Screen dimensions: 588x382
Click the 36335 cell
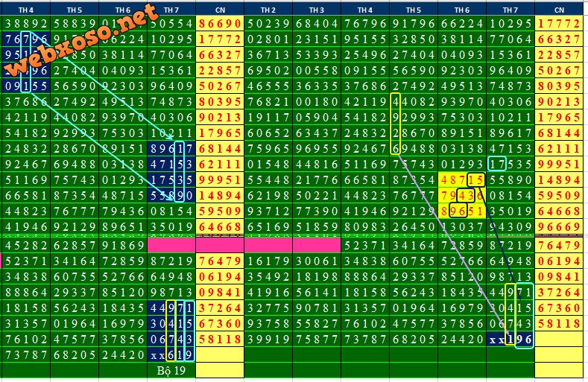[x=317, y=86]
